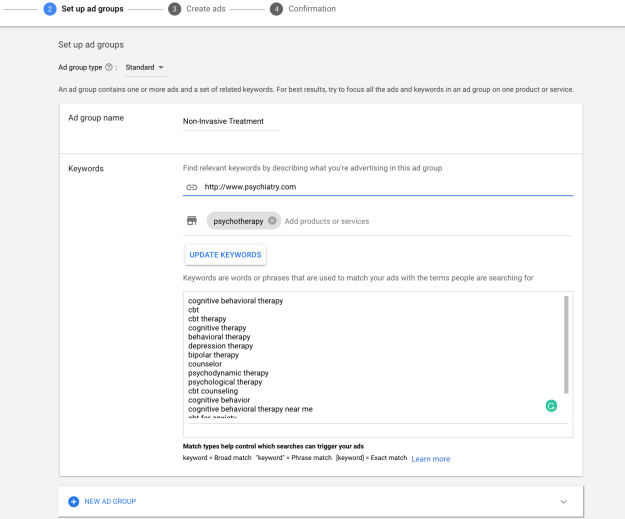
Task: Click keyword 'depression therapy'
Action: click(220, 346)
